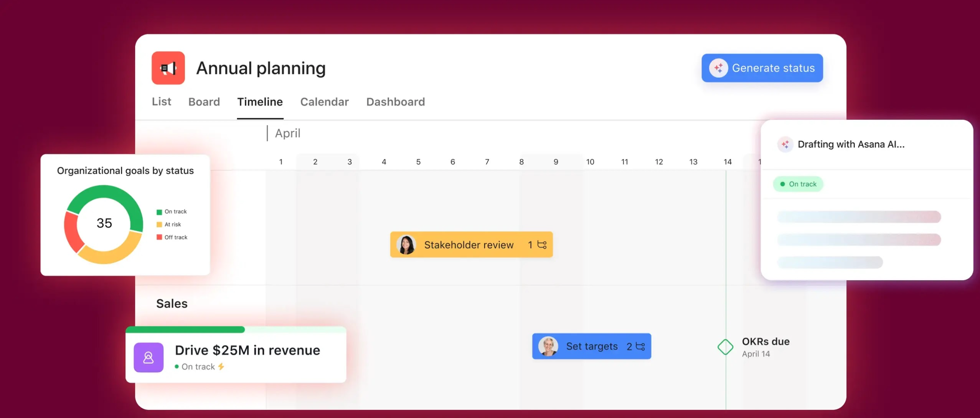Open the Drive $25M in revenue goal

247,350
